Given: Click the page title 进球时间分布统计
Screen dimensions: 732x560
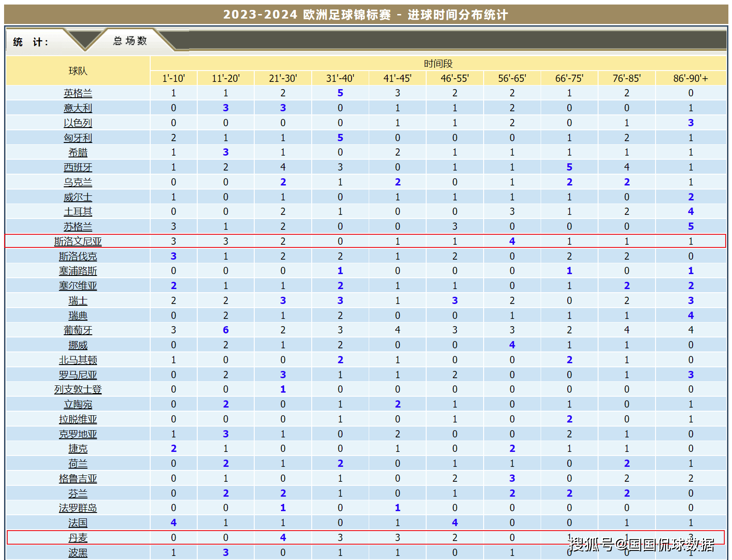Looking at the screenshot, I should [x=458, y=15].
